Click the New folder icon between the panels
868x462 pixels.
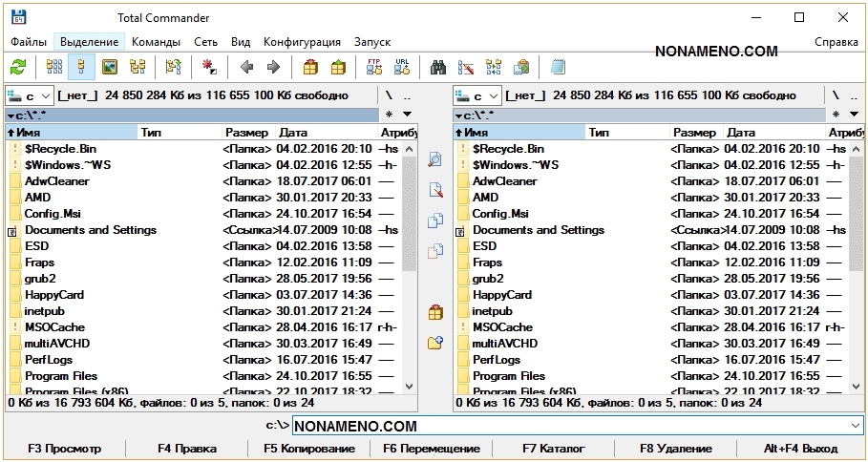pyautogui.click(x=435, y=343)
